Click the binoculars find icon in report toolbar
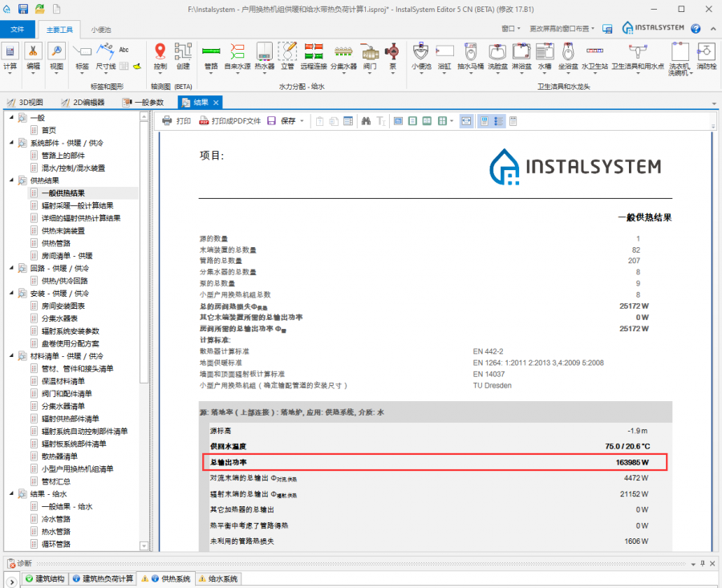The width and height of the screenshot is (722, 588). pyautogui.click(x=365, y=121)
